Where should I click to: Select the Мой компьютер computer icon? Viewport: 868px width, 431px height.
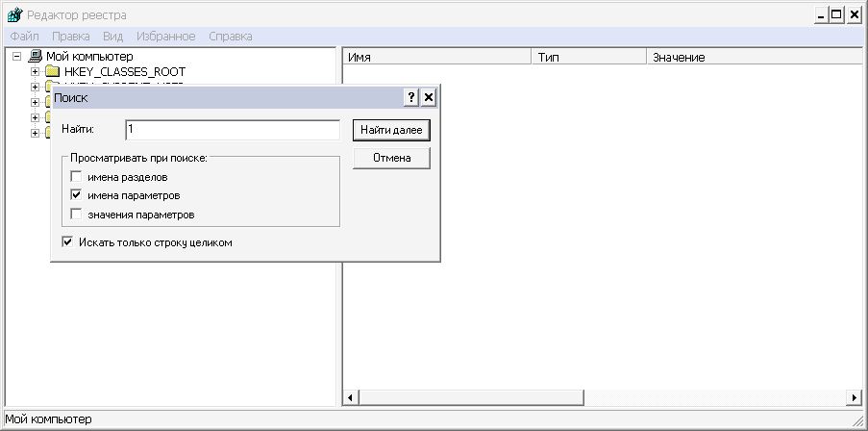click(x=36, y=57)
